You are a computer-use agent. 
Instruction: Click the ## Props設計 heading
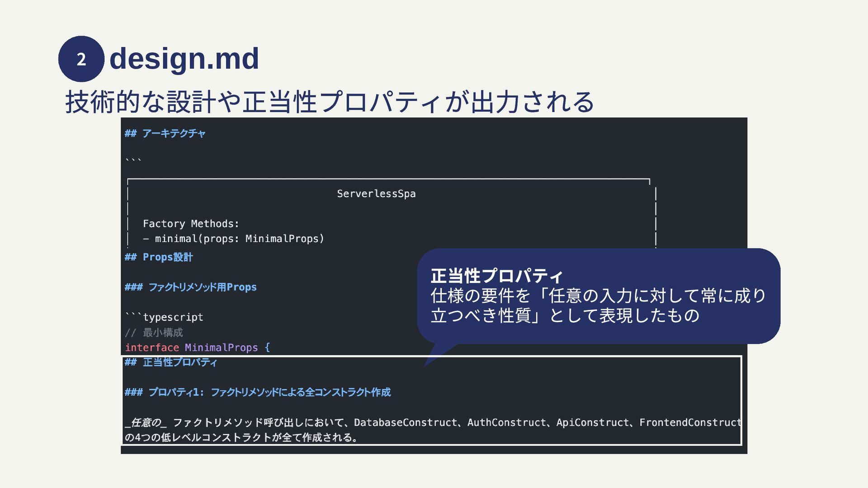click(159, 257)
